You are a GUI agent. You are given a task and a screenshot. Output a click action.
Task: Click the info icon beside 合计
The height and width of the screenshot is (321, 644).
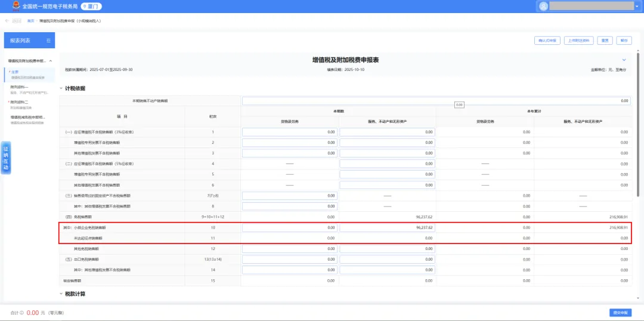[22, 313]
